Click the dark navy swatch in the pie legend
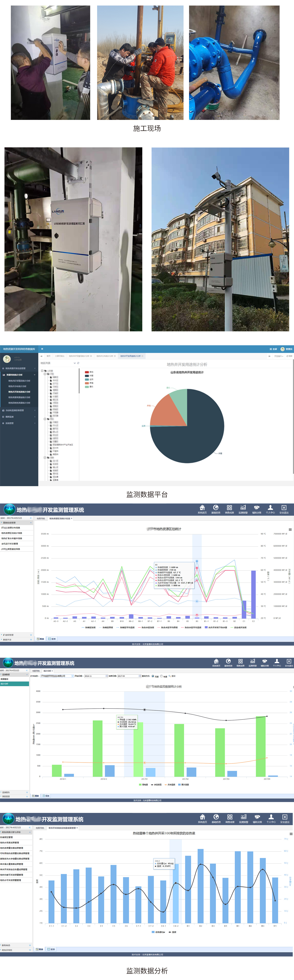The width and height of the screenshot is (294, 980). click(87, 376)
